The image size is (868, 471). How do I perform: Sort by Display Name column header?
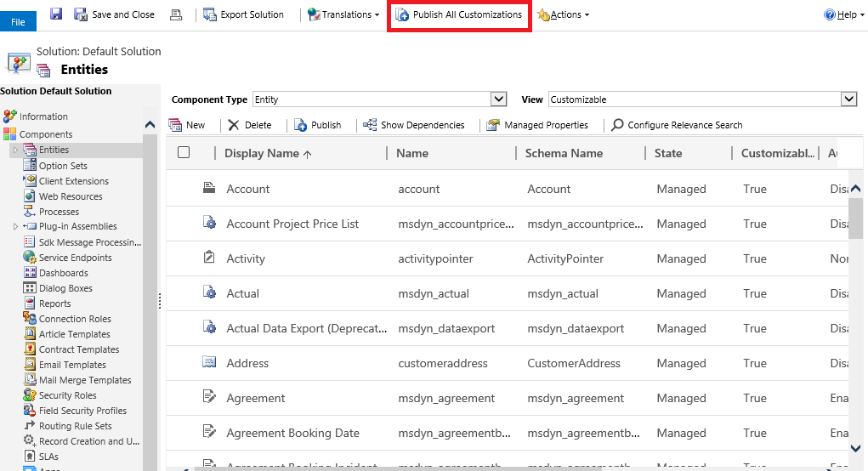coord(268,153)
